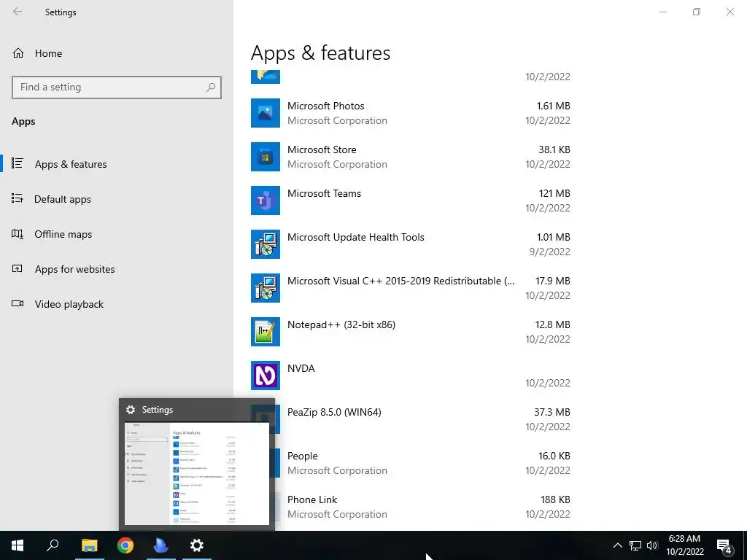Click the Settings title on the preview popup

pos(158,410)
